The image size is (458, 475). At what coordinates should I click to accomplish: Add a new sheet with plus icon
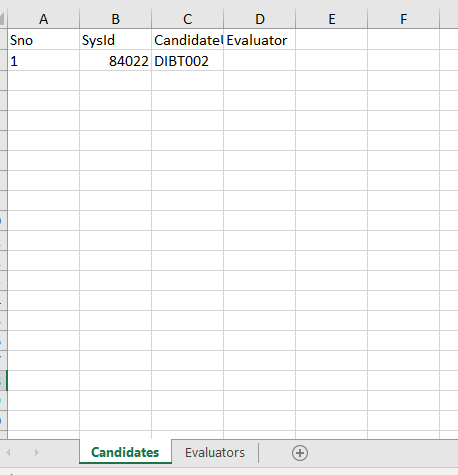(300, 453)
